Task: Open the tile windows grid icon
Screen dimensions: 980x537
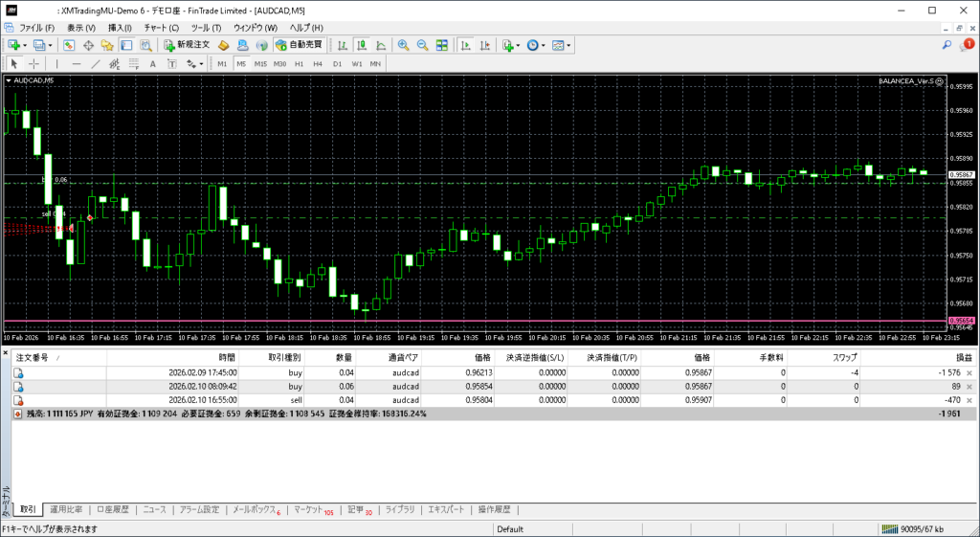Action: 441,45
